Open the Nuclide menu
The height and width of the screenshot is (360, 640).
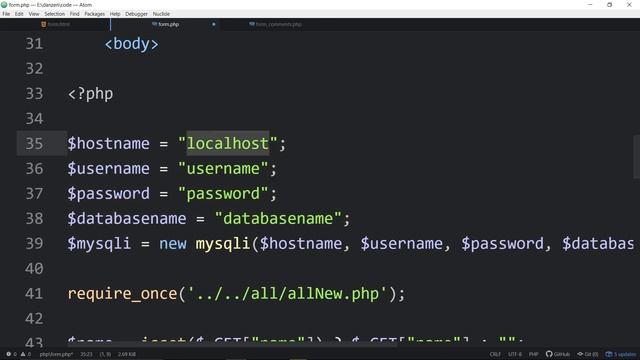pyautogui.click(x=161, y=14)
